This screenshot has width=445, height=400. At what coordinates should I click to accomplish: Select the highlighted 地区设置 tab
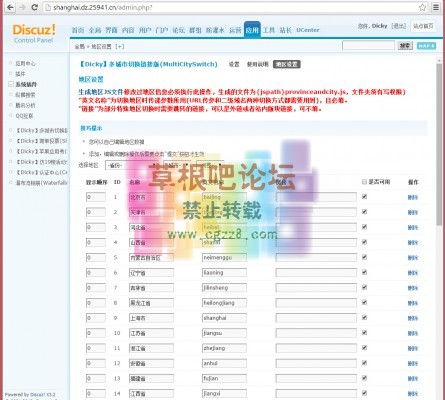(287, 64)
